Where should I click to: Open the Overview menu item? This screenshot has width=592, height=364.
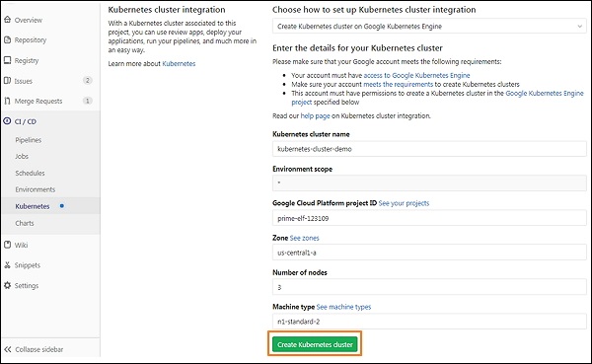(29, 20)
